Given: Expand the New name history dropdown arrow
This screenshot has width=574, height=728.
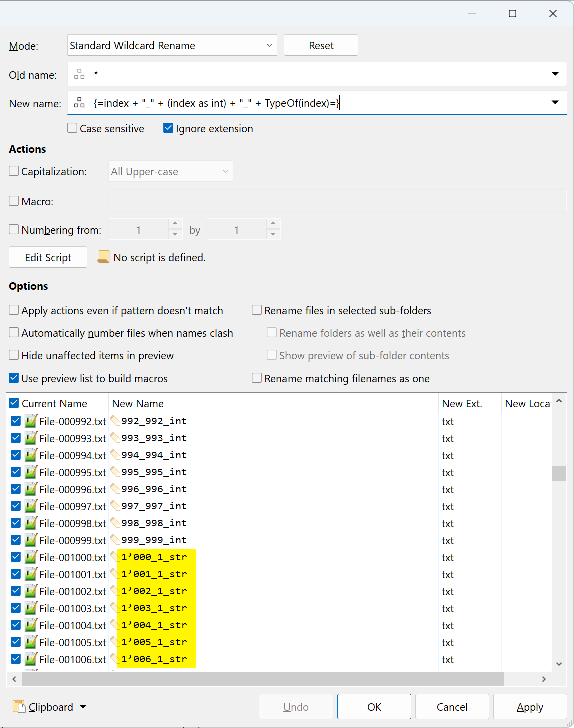Looking at the screenshot, I should pyautogui.click(x=555, y=103).
